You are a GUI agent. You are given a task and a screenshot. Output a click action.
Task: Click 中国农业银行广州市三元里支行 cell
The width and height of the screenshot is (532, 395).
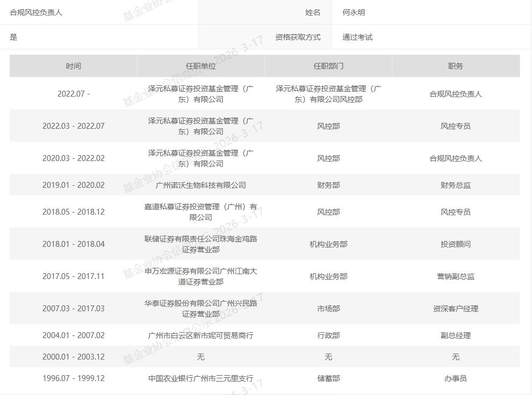pos(201,378)
